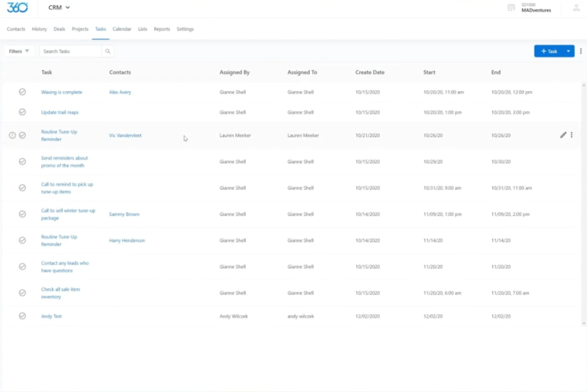Open the three-dot menu next to the Task button
Viewport: 587px width, 392px height.
coord(581,51)
